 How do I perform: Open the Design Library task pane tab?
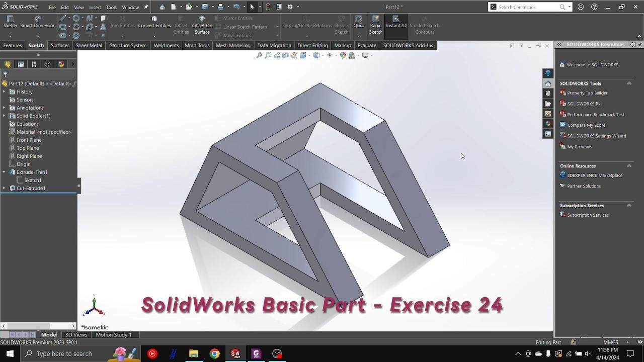548,94
